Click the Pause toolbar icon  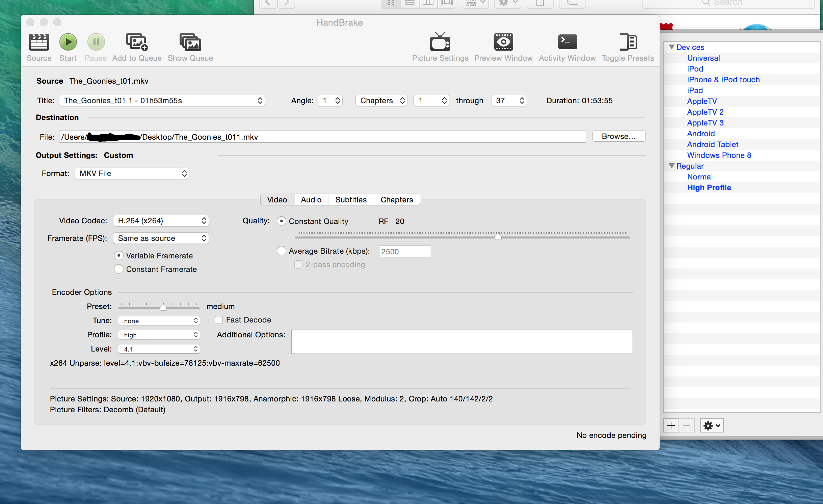click(x=96, y=42)
